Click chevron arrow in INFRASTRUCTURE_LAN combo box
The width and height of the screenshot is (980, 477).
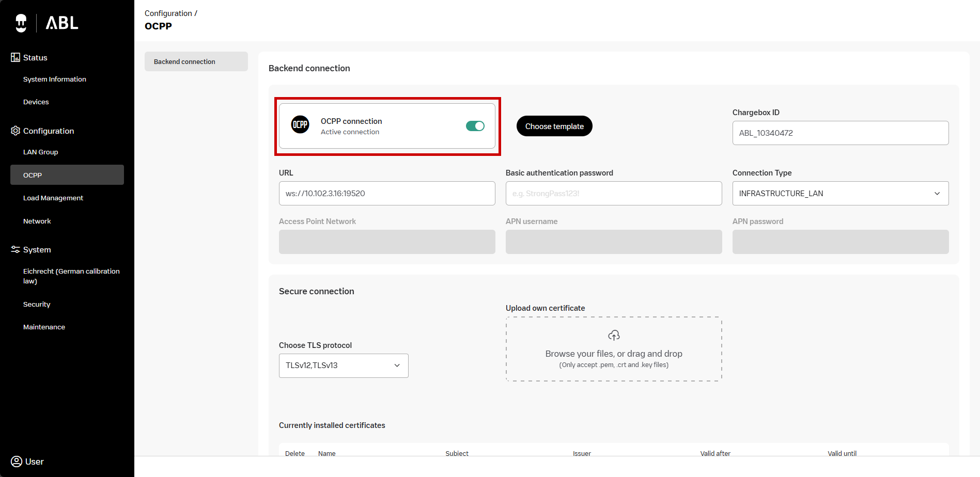coord(937,194)
